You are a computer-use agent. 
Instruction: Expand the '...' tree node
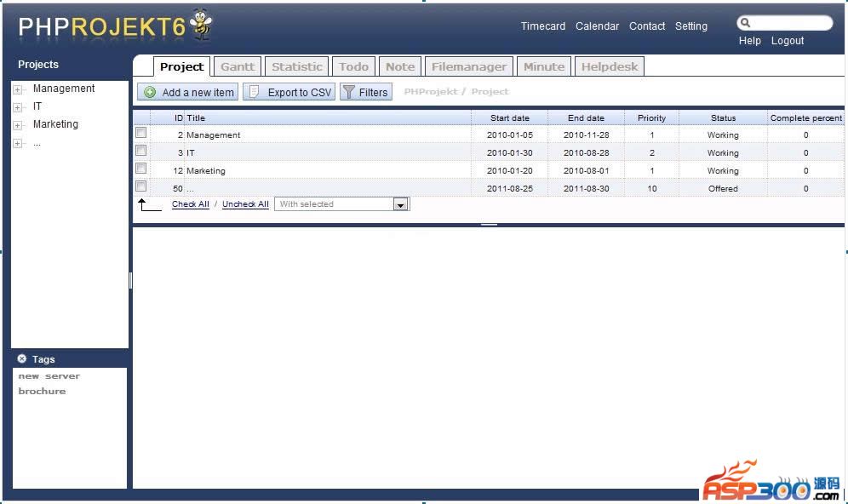tap(17, 143)
